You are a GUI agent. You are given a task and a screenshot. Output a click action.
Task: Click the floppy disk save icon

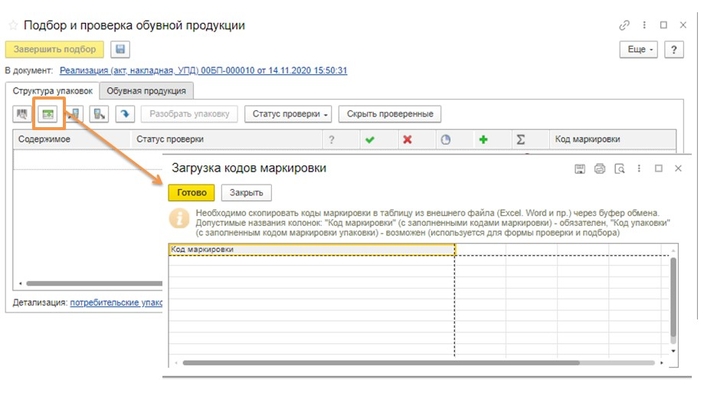pos(121,49)
